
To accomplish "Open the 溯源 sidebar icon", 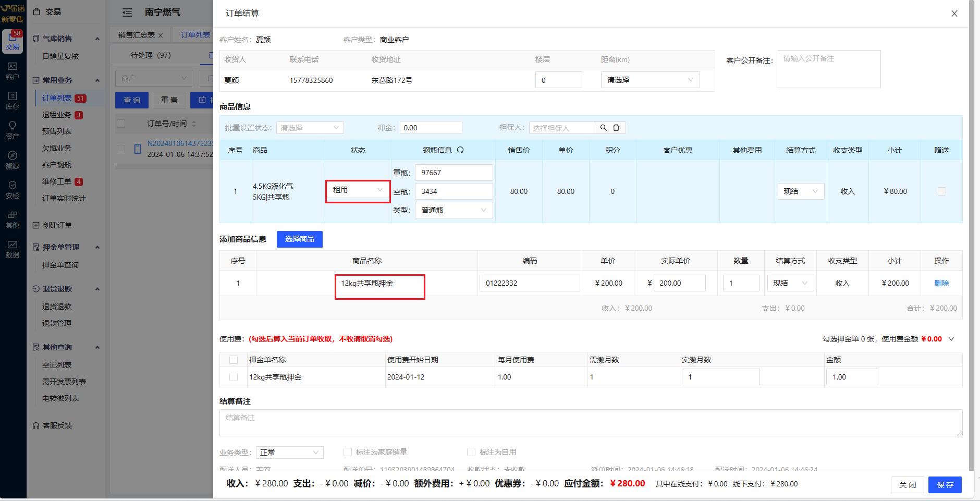I will coord(13,160).
